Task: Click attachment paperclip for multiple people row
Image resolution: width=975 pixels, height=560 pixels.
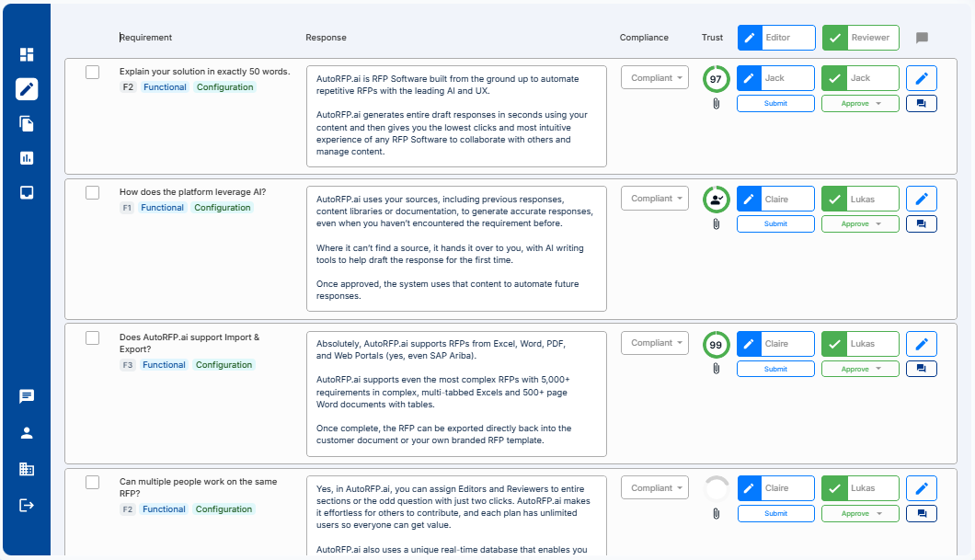Action: point(717,514)
